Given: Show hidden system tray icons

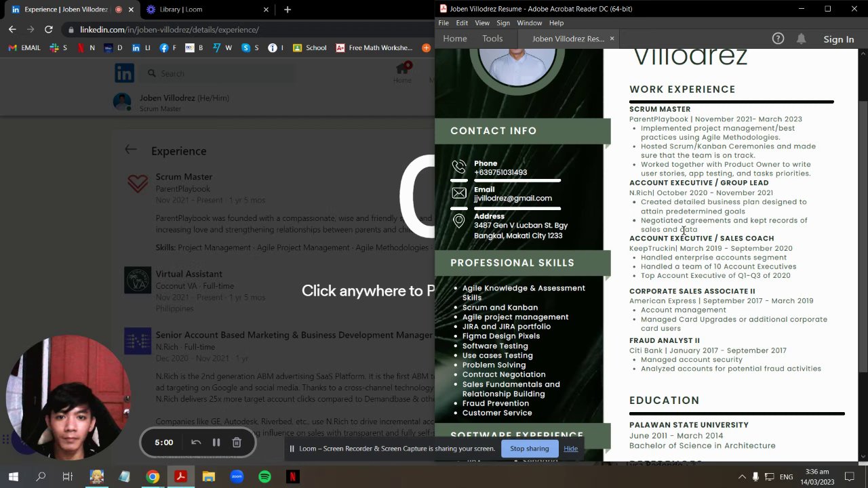Looking at the screenshot, I should tap(742, 476).
